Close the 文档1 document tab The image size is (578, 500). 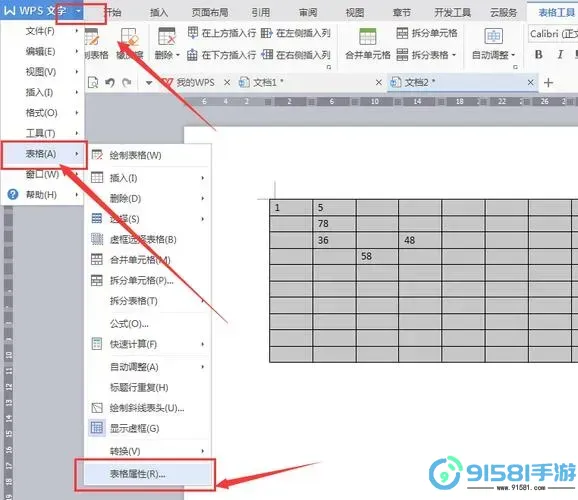tap(379, 82)
